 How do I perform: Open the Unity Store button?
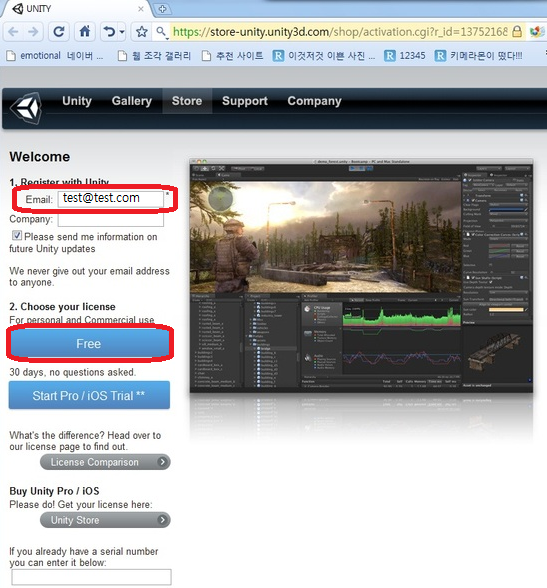point(105,520)
